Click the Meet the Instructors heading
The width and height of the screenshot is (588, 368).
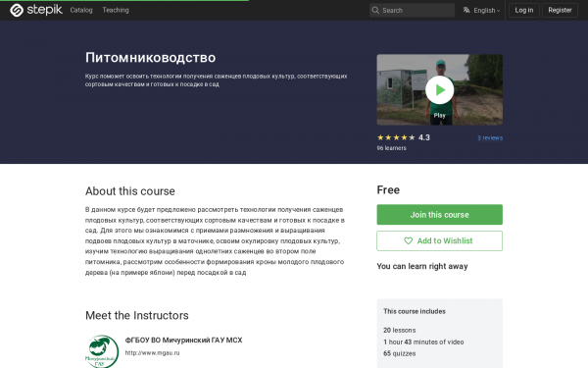[x=137, y=315]
